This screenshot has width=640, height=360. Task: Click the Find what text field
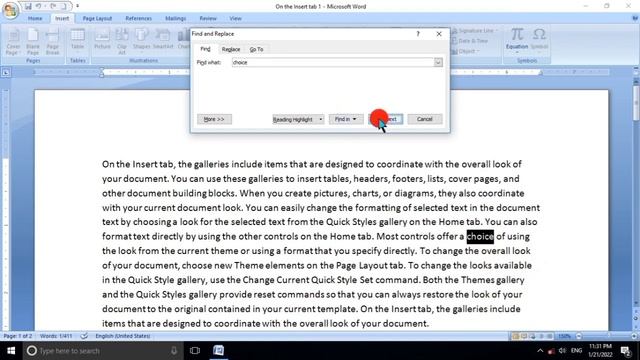pos(333,62)
